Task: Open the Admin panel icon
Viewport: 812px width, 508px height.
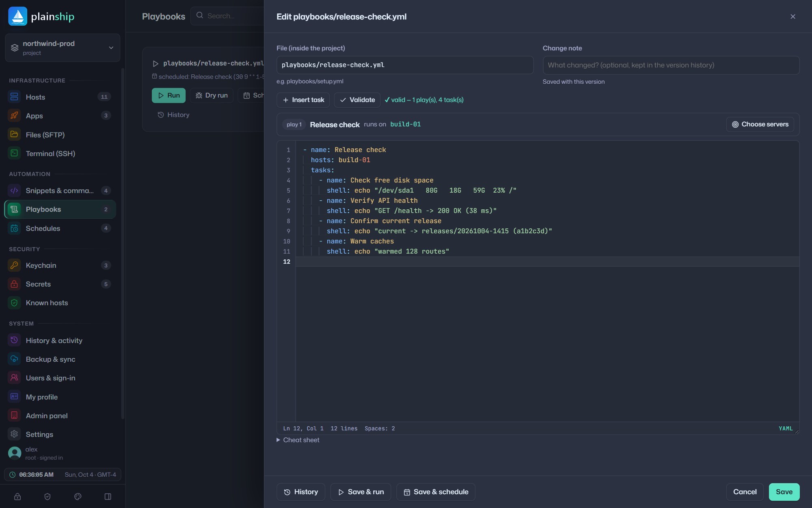Action: [x=14, y=415]
